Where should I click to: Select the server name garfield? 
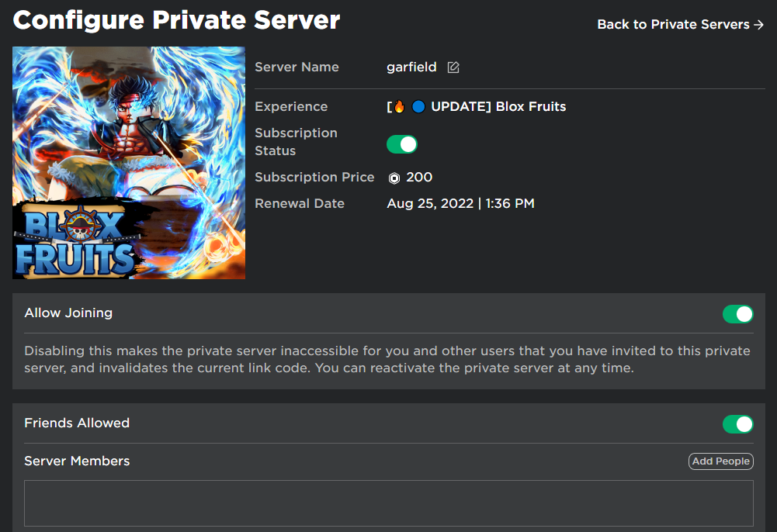coord(411,67)
